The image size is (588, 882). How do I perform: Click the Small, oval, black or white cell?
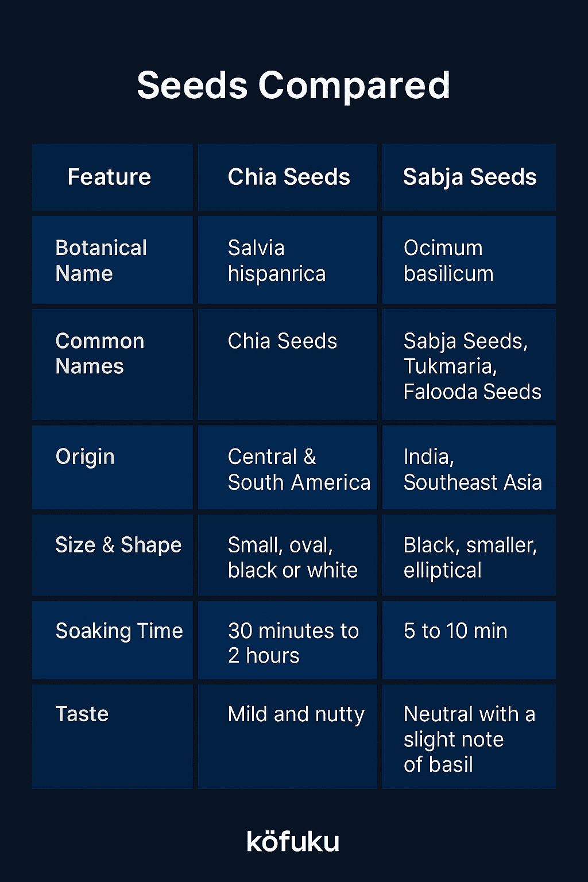click(288, 555)
